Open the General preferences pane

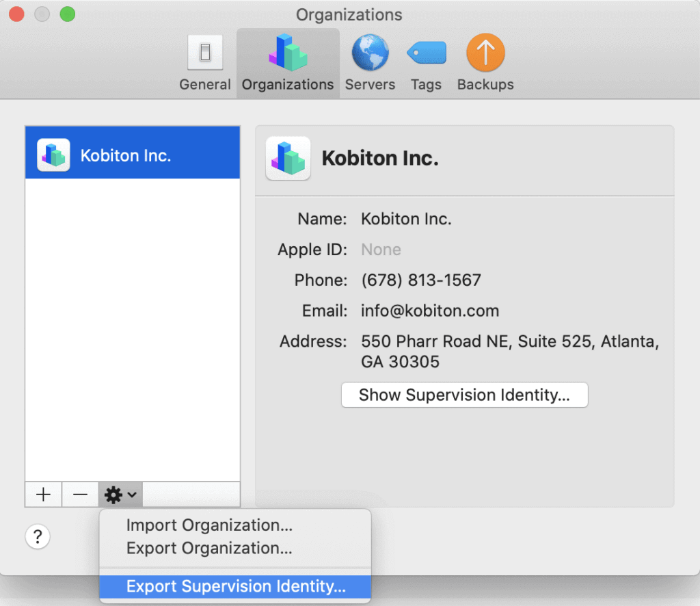point(204,62)
